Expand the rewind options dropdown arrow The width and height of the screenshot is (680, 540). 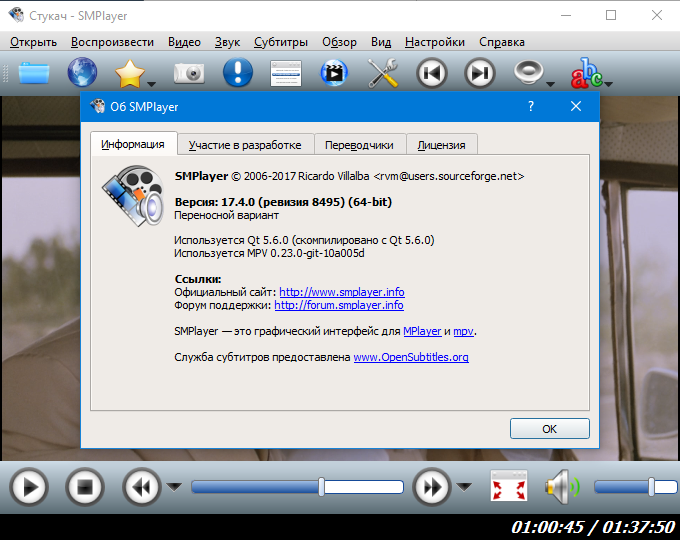[x=174, y=487]
